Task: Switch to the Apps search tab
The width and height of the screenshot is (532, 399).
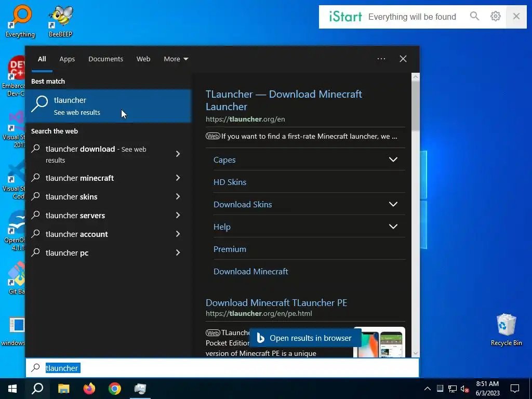Action: (x=67, y=59)
